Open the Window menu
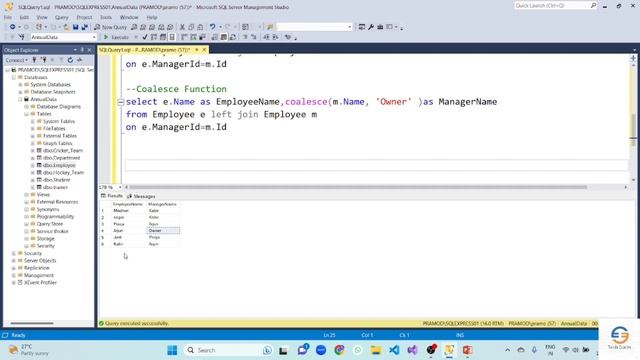640x360 pixels. pos(129,17)
